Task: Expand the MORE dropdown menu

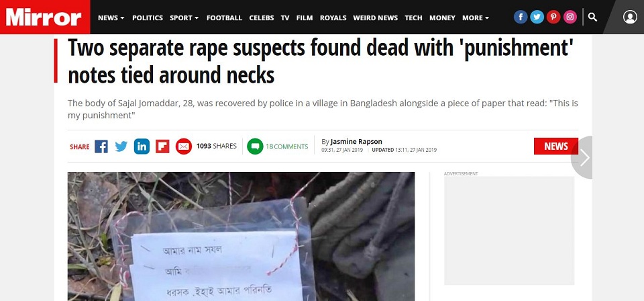Action: pyautogui.click(x=476, y=17)
